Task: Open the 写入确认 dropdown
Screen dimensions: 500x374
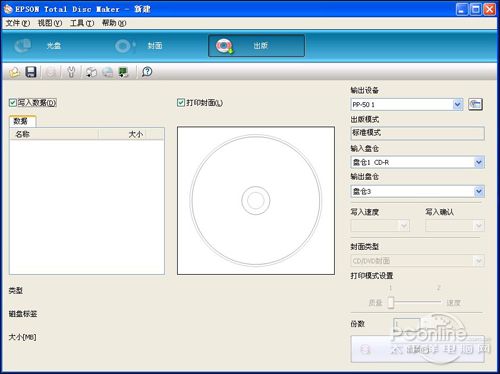Action: click(479, 226)
